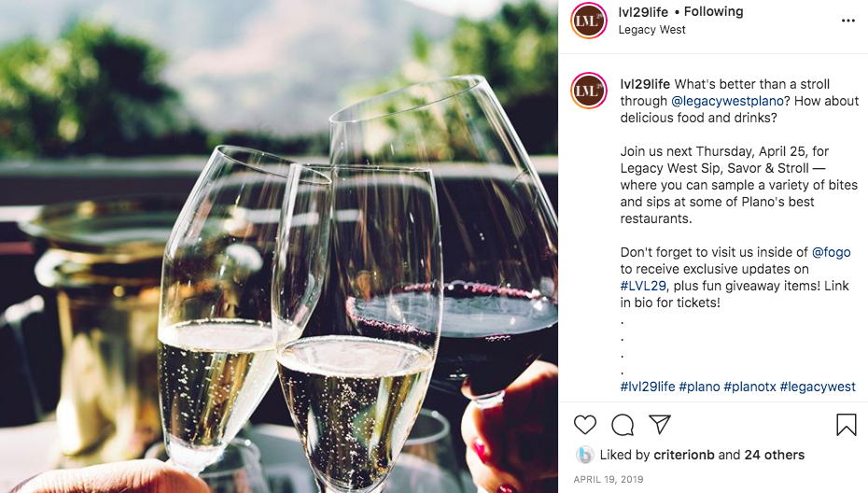Click the wine glasses post photo
The image size is (868, 493).
coord(279,246)
